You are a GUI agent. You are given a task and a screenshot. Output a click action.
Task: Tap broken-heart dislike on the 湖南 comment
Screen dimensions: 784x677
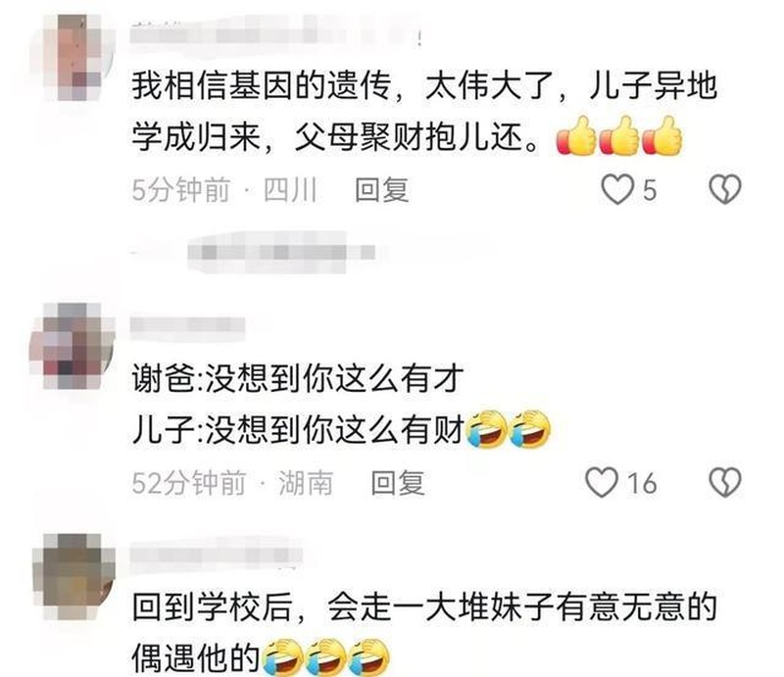click(725, 482)
